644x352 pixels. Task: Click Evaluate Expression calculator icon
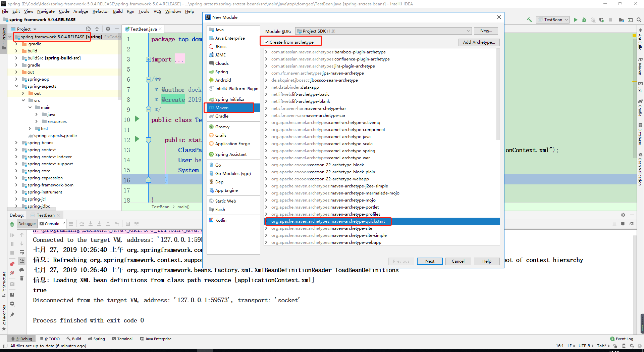coord(127,224)
